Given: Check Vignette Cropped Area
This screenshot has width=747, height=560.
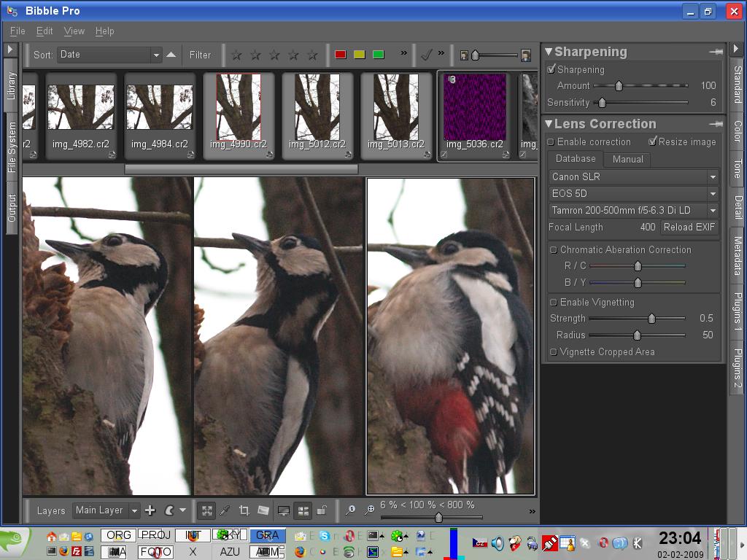Looking at the screenshot, I should tap(554, 352).
